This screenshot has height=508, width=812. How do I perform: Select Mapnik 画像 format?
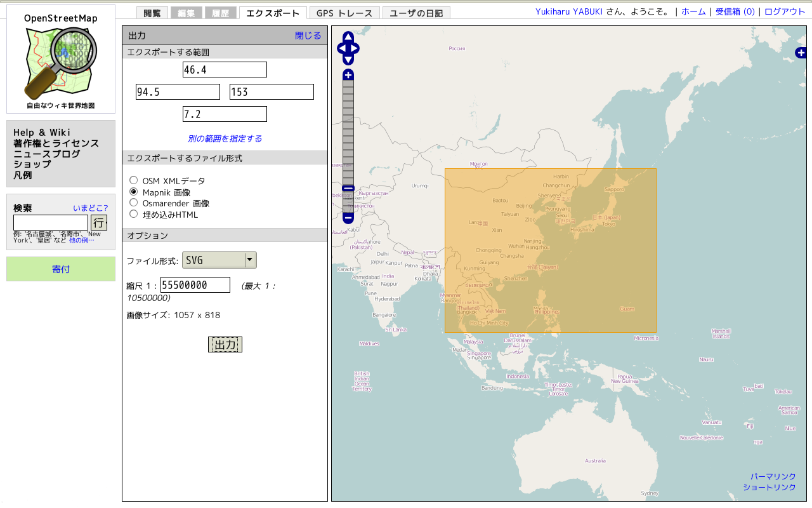click(133, 192)
